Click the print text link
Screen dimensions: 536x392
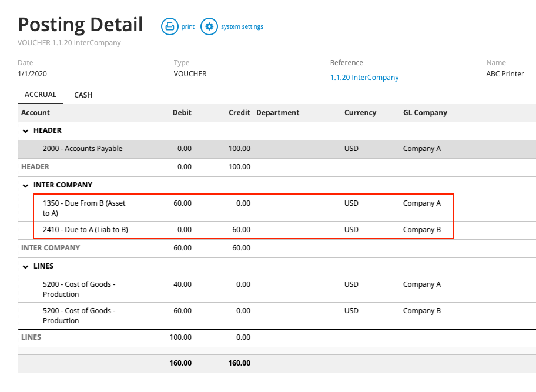tap(187, 26)
